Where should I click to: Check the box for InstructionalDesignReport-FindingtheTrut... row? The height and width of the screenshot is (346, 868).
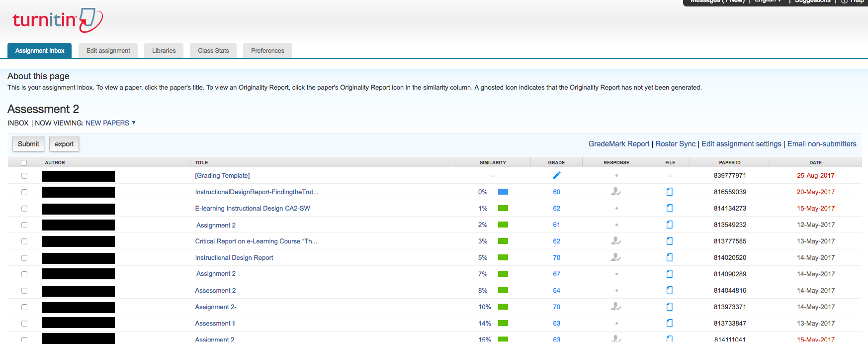[x=24, y=192]
